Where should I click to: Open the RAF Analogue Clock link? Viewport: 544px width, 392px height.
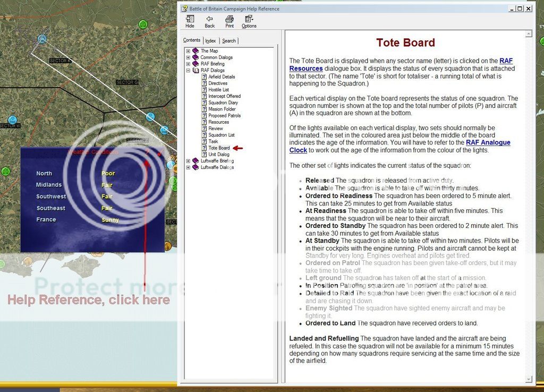coord(489,142)
